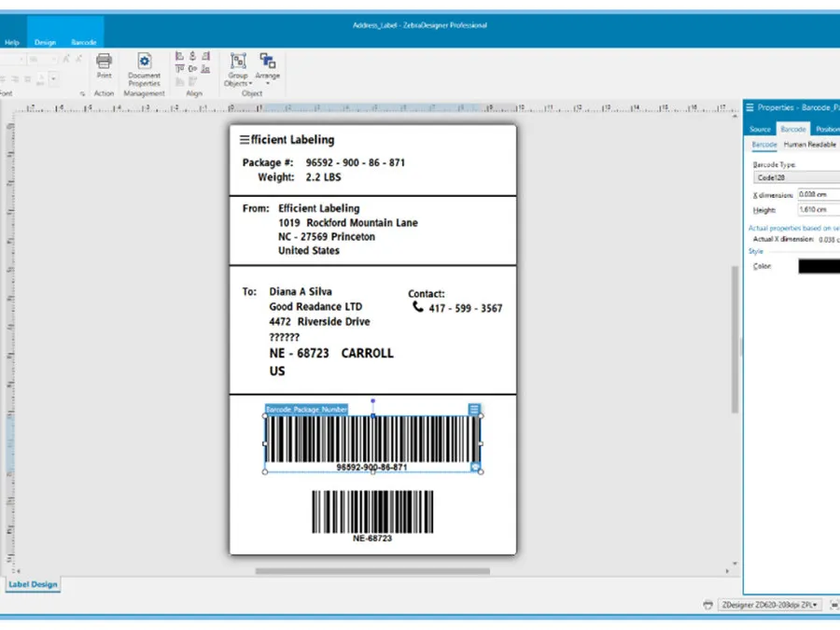Switch to the Design ribbon tab
This screenshot has width=840, height=630.
click(45, 42)
